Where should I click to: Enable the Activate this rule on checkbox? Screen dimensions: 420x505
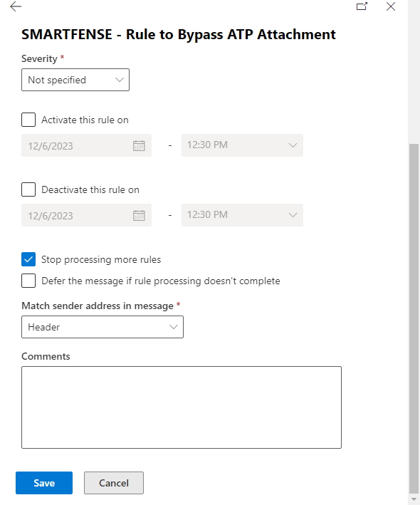pos(28,120)
